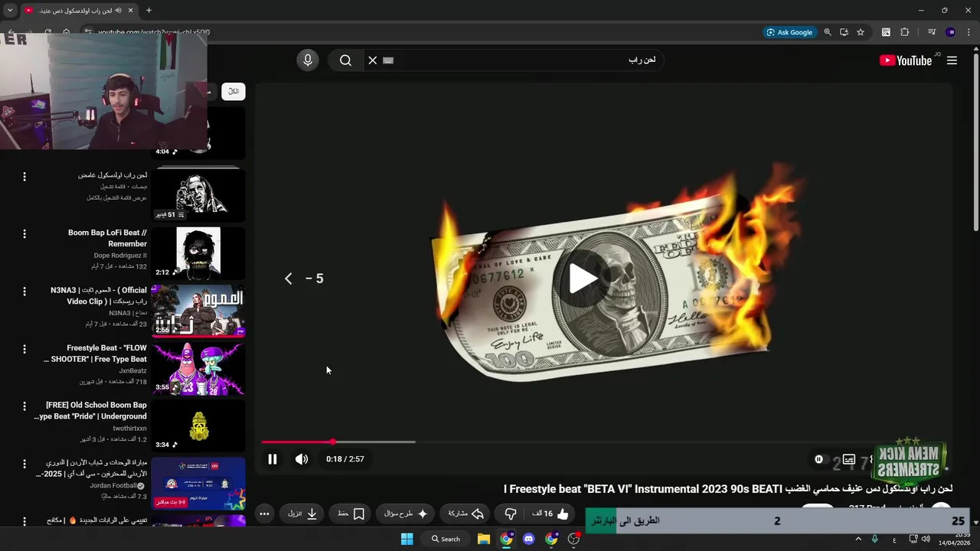
Task: Click the install app icon in address bar
Action: [x=844, y=32]
